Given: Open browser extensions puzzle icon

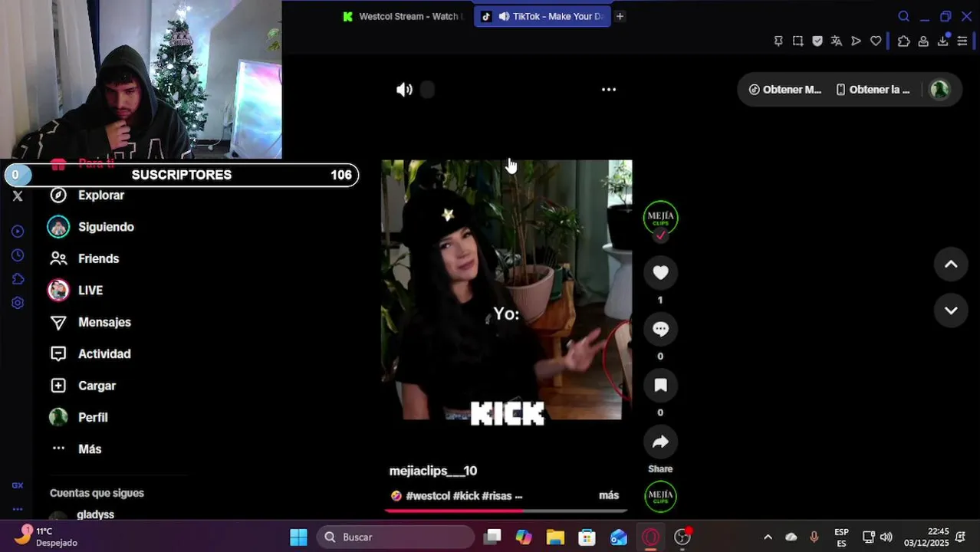Looking at the screenshot, I should pyautogui.click(x=904, y=41).
